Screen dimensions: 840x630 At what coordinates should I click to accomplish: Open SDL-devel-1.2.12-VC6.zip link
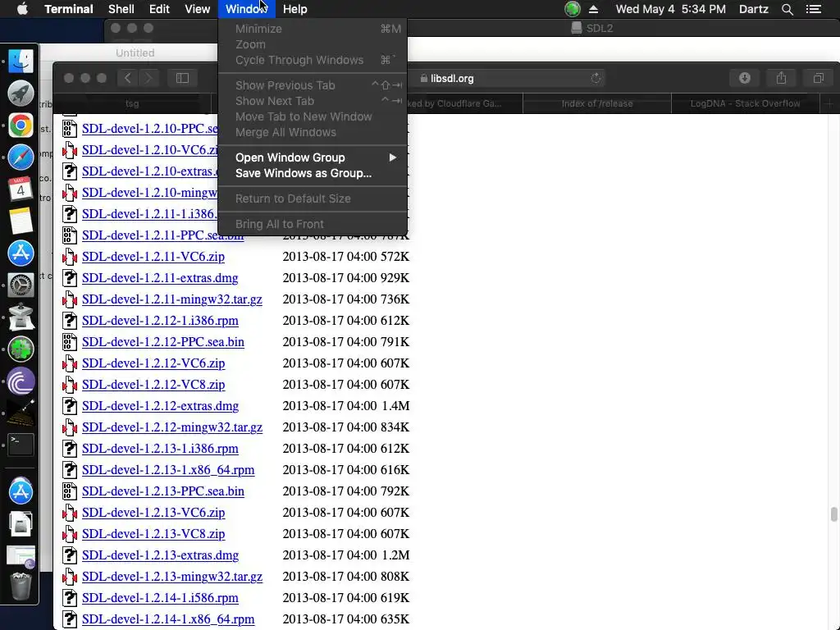[x=153, y=363]
